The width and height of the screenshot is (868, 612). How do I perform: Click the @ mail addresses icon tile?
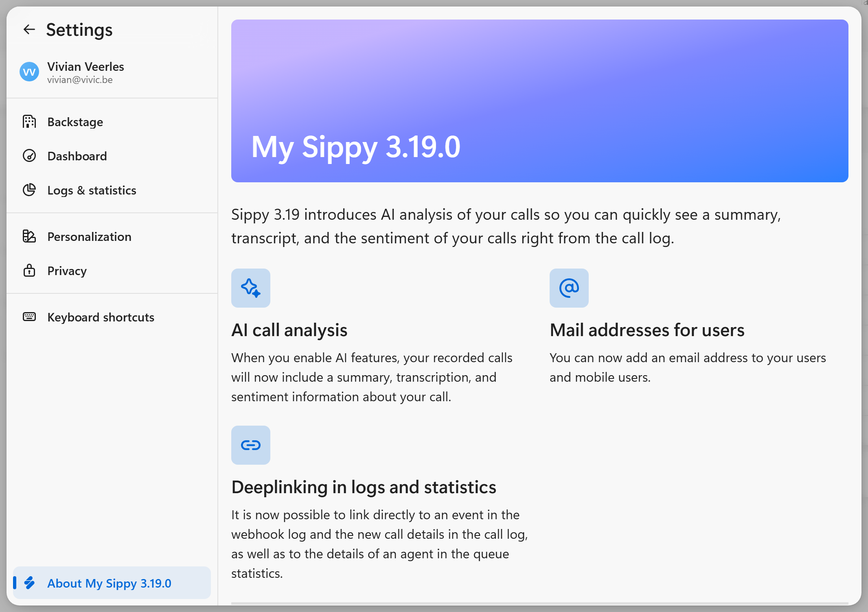(569, 288)
